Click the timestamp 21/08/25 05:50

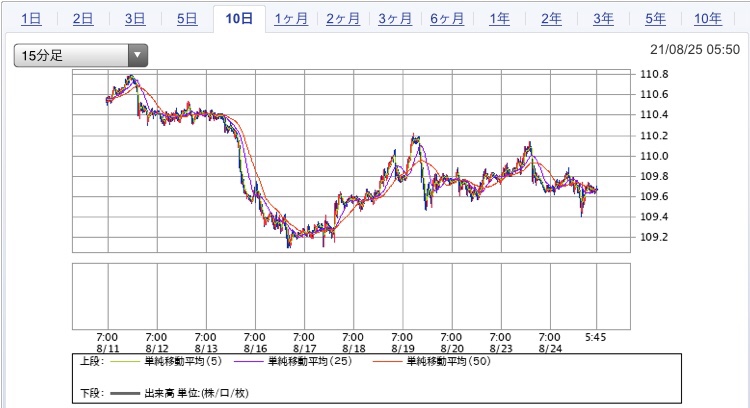(695, 49)
